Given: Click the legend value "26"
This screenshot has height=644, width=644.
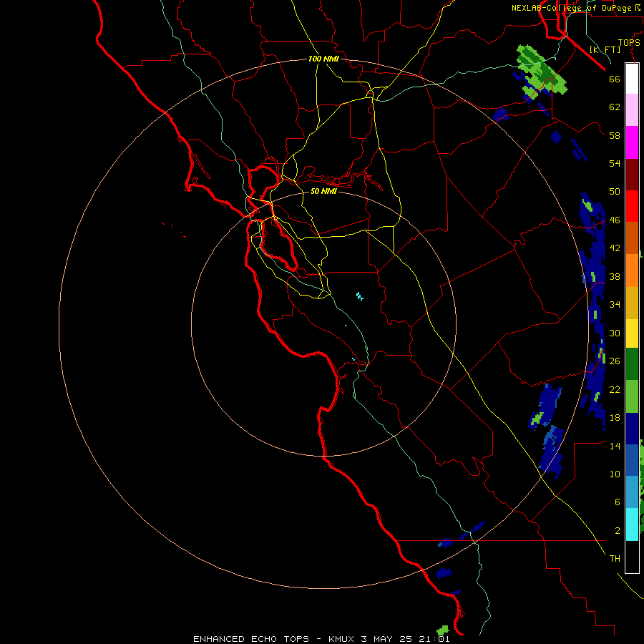Looking at the screenshot, I should click(615, 361).
